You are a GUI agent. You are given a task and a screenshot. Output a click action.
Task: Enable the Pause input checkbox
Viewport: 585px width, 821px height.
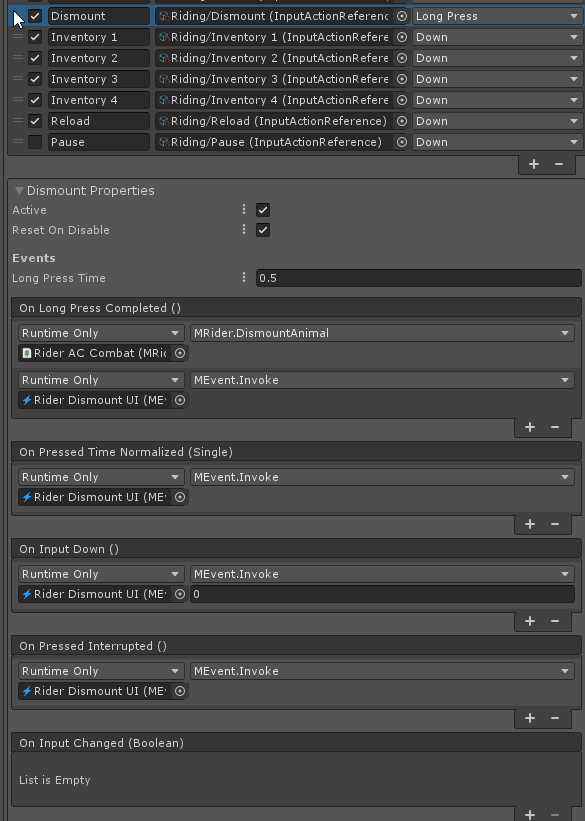pos(35,142)
